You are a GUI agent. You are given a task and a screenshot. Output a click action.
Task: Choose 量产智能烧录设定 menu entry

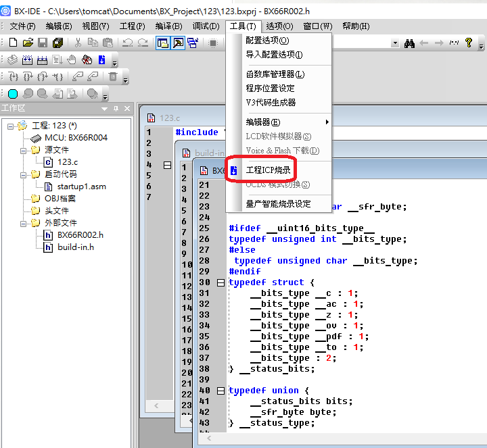point(279,204)
